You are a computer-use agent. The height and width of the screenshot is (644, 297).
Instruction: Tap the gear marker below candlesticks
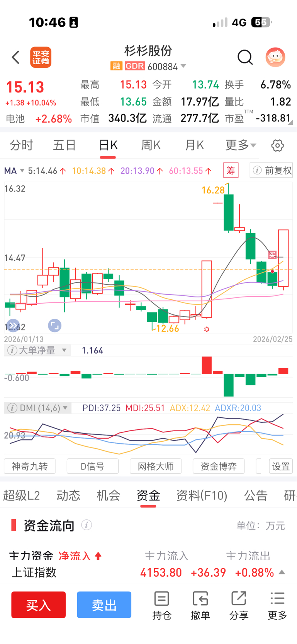[x=207, y=330]
